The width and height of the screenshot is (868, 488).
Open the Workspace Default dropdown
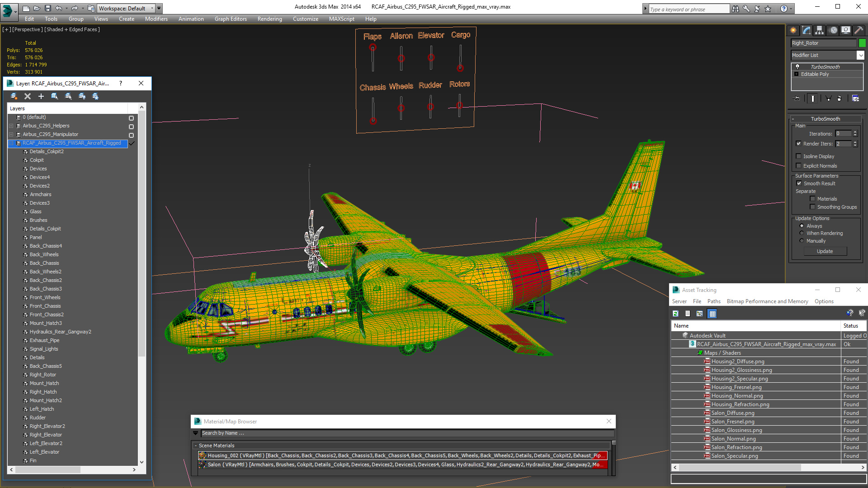[x=125, y=8]
